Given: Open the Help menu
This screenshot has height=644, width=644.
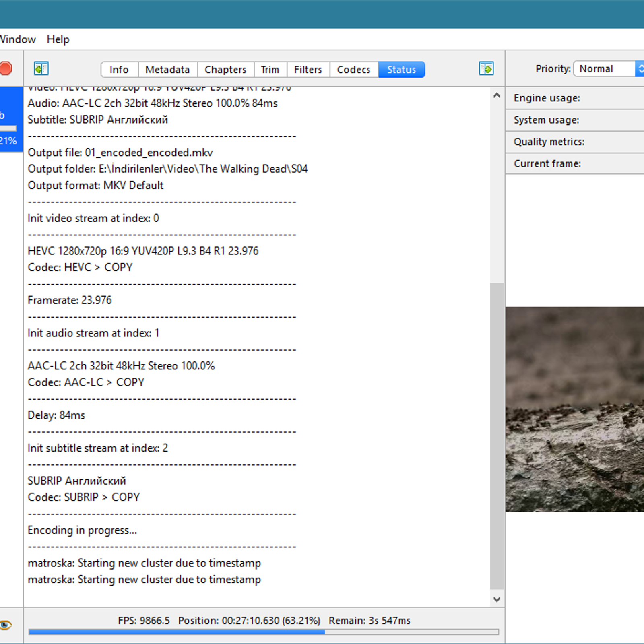Looking at the screenshot, I should point(58,39).
